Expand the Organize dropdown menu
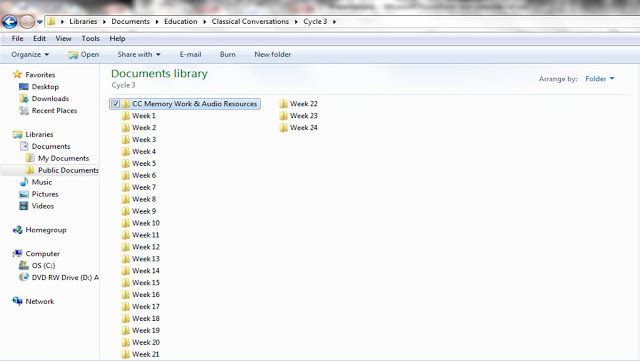 (30, 54)
